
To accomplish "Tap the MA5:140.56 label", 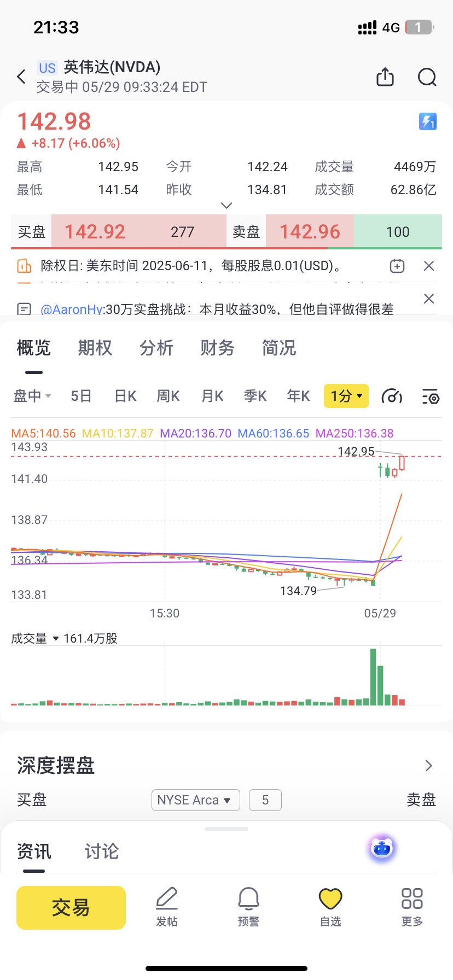I will [x=44, y=434].
